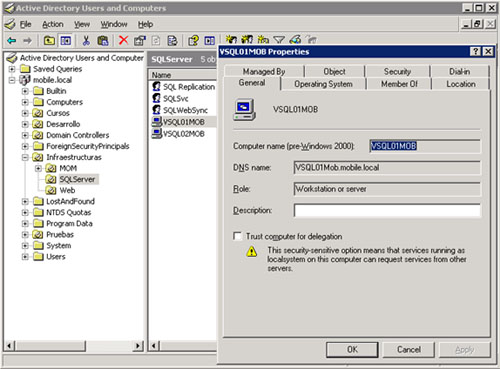Click the SQLWebSync user icon
Viewport: 500px width, 369px height.
156,110
